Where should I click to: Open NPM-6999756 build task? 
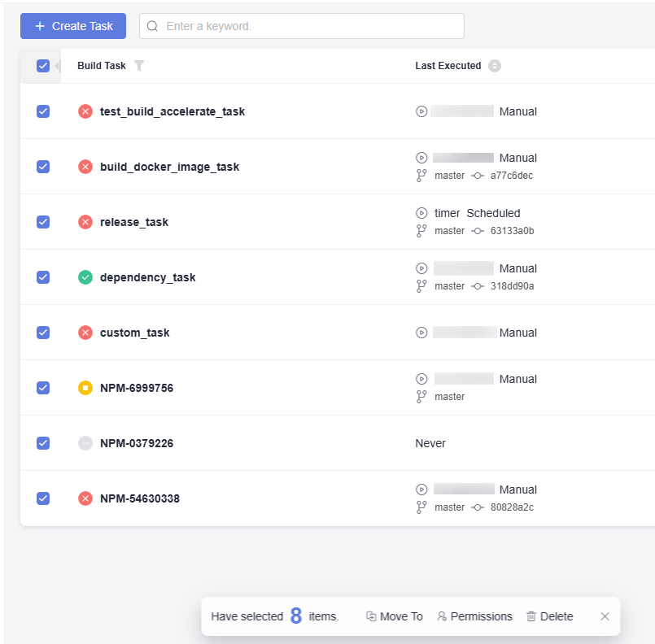tap(137, 388)
